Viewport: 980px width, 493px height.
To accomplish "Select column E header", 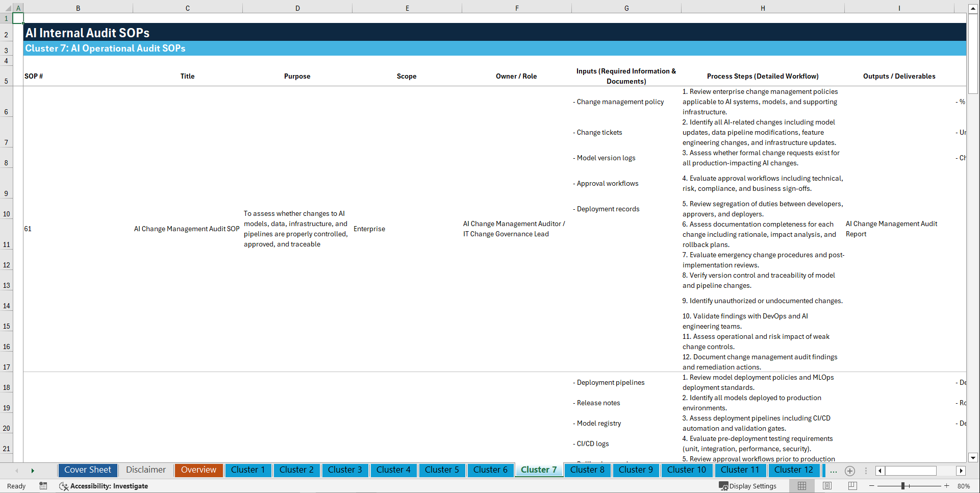I will tap(407, 8).
